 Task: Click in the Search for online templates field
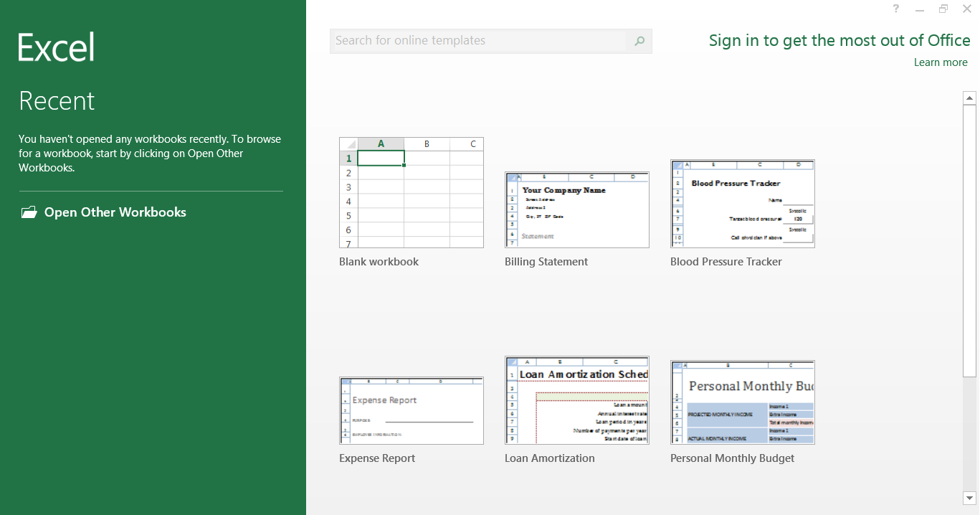[x=478, y=41]
